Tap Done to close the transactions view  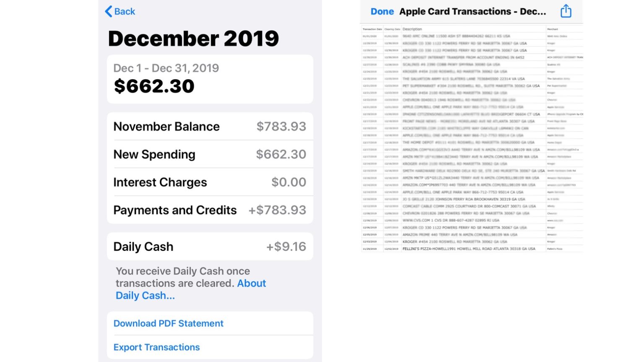click(382, 11)
